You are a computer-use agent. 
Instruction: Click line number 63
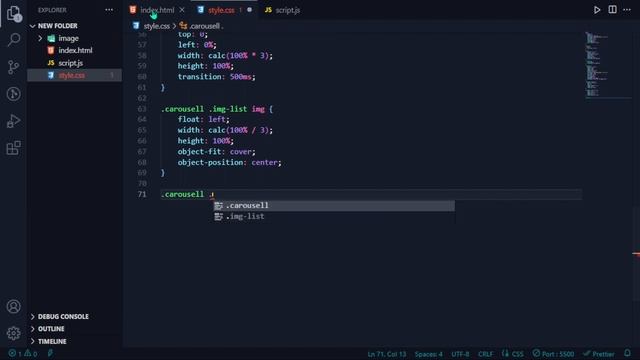(142, 109)
